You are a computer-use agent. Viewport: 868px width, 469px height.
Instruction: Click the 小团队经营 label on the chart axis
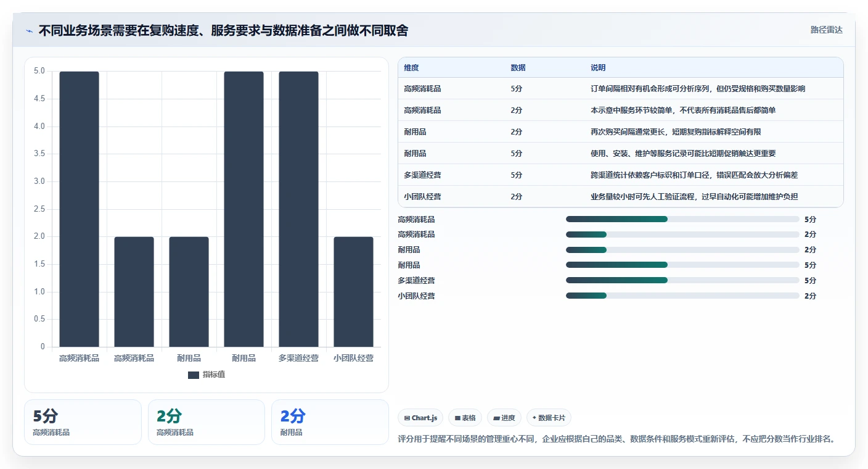(x=353, y=358)
